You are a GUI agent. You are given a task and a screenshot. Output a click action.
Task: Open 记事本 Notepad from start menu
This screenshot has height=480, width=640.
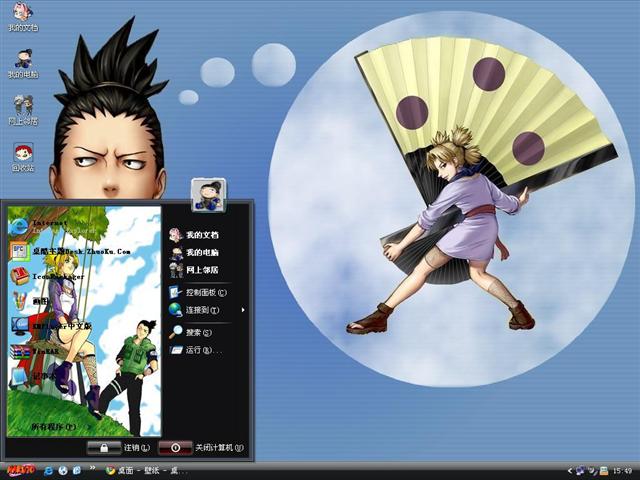pos(32,376)
